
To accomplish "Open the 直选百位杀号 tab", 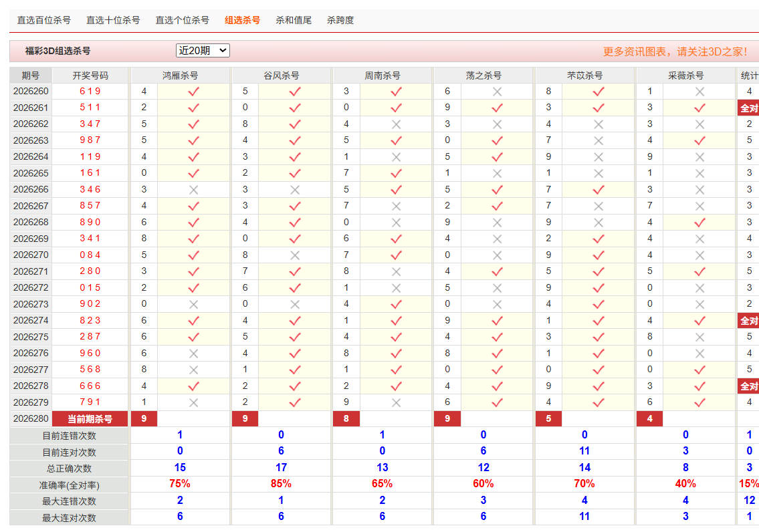I will click(x=44, y=20).
